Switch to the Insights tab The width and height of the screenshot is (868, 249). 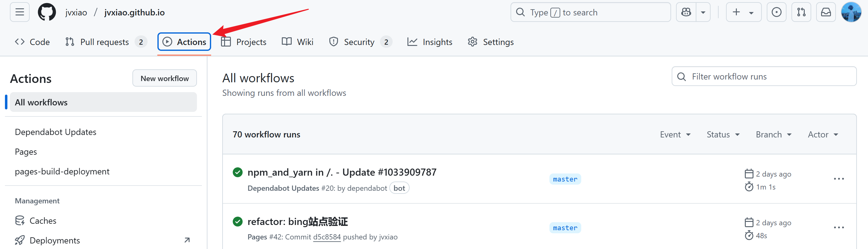point(430,42)
